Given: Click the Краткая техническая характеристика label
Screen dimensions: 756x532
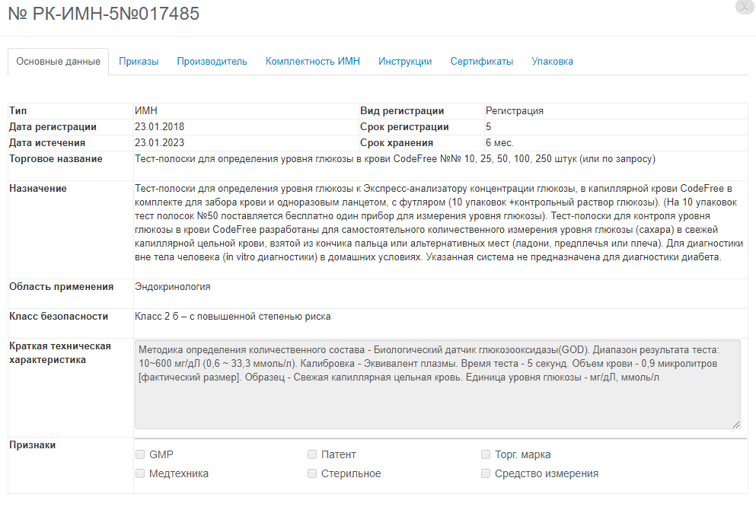Looking at the screenshot, I should [60, 353].
